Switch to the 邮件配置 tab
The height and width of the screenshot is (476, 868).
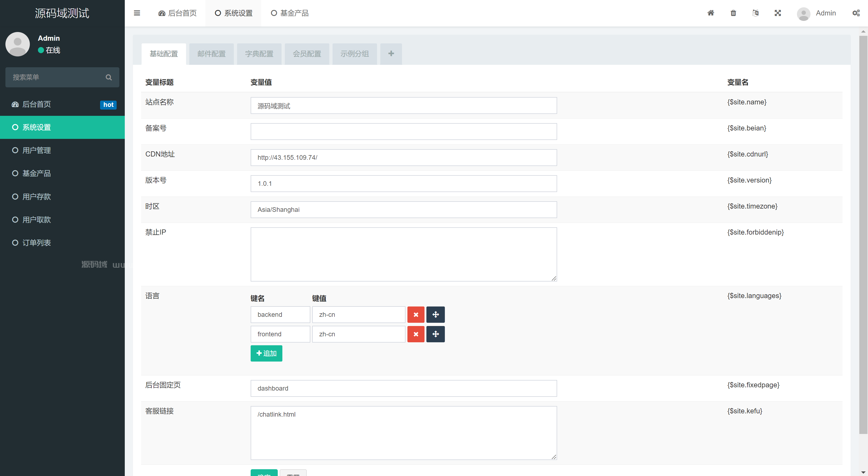coord(211,54)
